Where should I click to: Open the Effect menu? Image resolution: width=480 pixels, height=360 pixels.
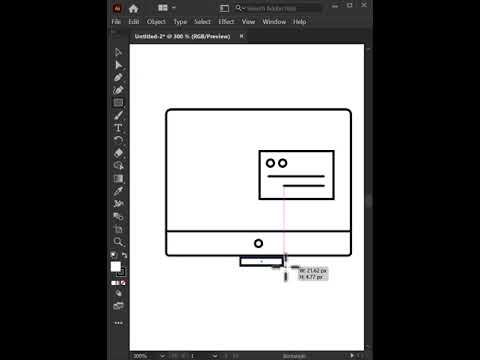click(x=226, y=22)
